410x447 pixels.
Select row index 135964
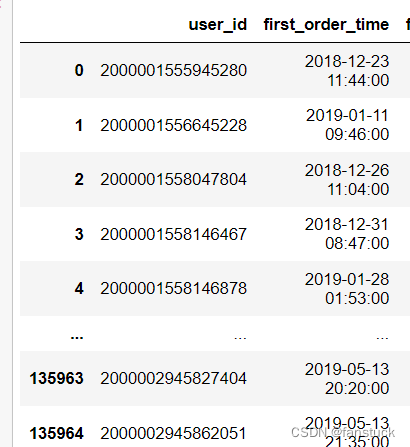pos(56,433)
